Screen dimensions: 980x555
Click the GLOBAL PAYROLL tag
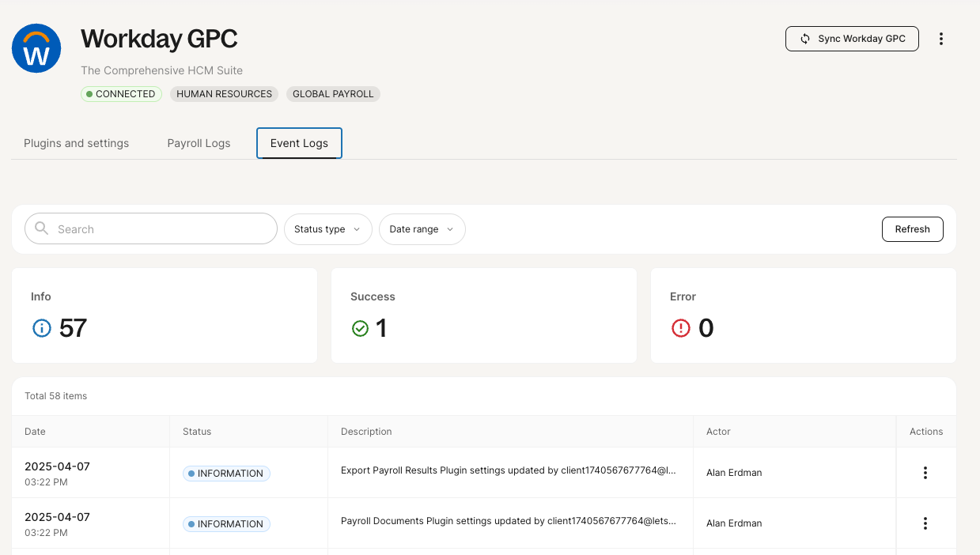coord(333,94)
